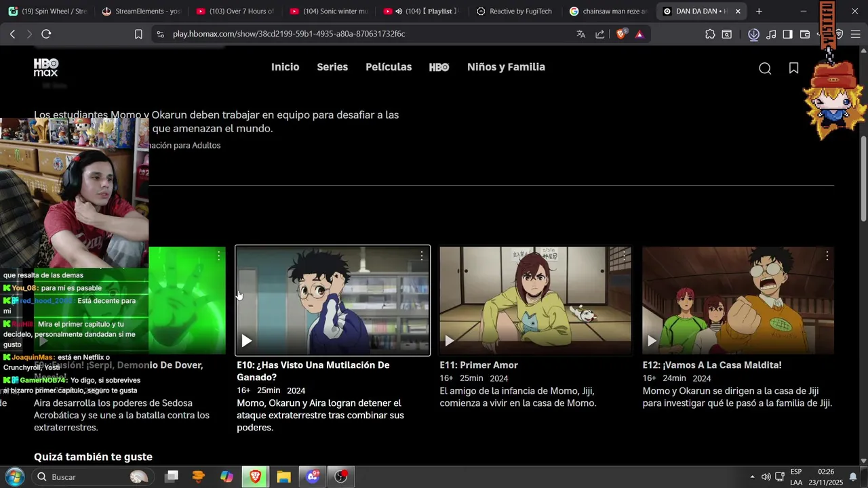Screen dimensions: 868x488
Task: Bookmark this page in address bar
Action: [138, 34]
